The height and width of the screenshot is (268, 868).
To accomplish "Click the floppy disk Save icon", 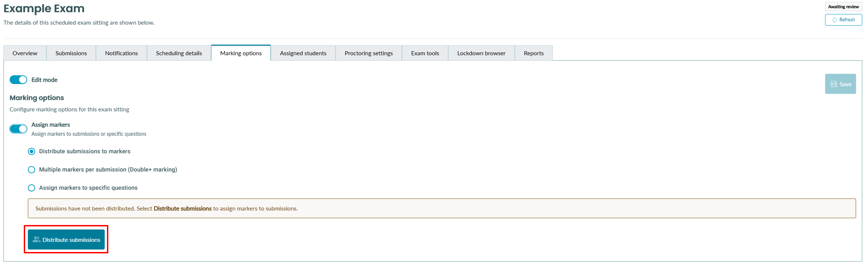I will click(834, 84).
